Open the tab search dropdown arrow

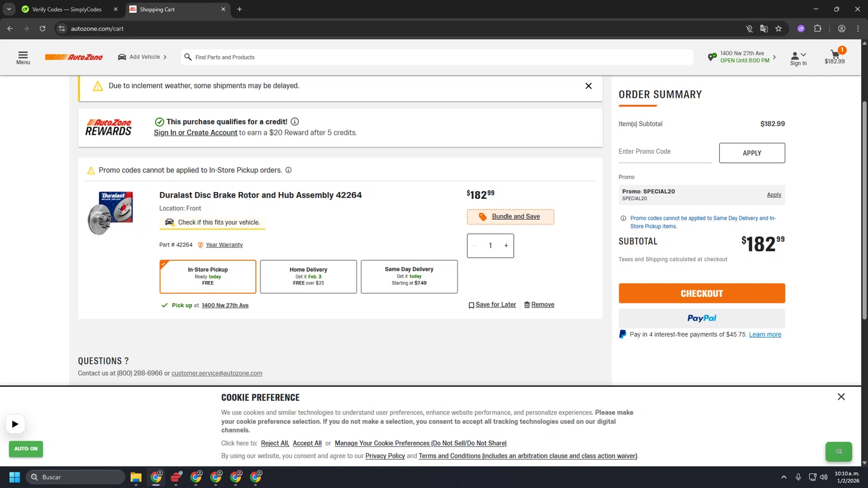[x=9, y=9]
